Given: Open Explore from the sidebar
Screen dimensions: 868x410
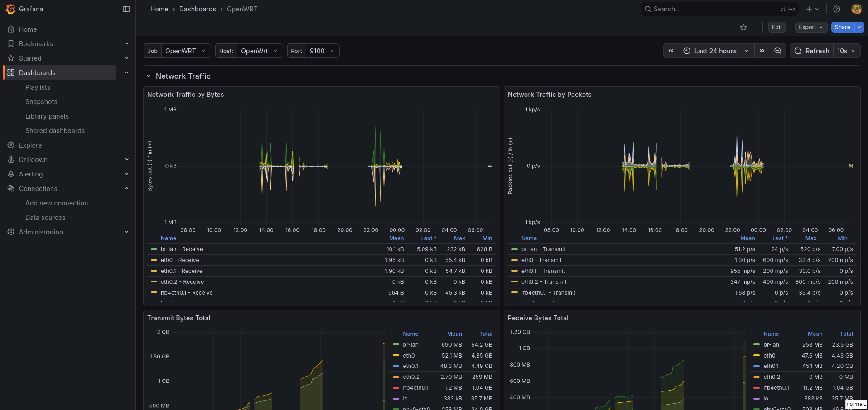Looking at the screenshot, I should click(30, 145).
